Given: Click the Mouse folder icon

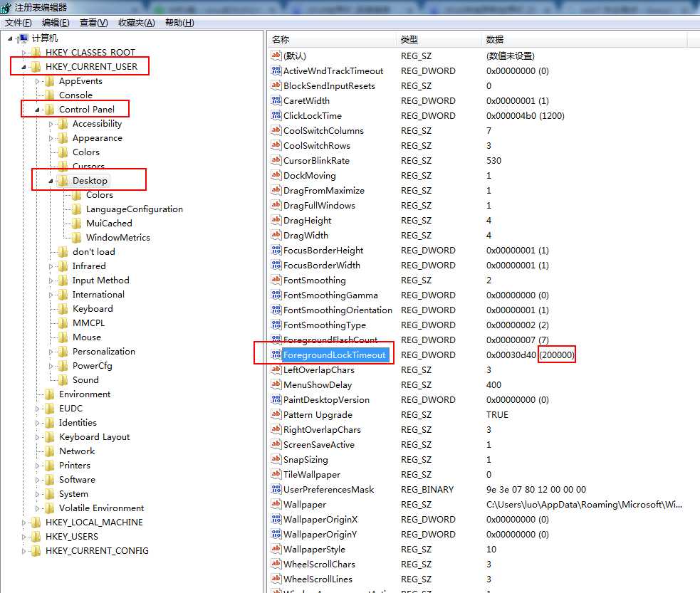Looking at the screenshot, I should [63, 337].
